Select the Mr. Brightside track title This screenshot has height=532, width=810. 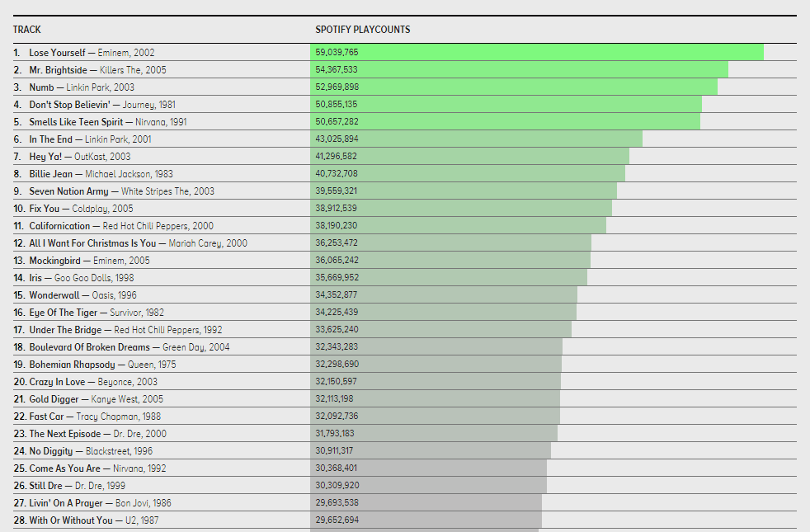[59, 70]
